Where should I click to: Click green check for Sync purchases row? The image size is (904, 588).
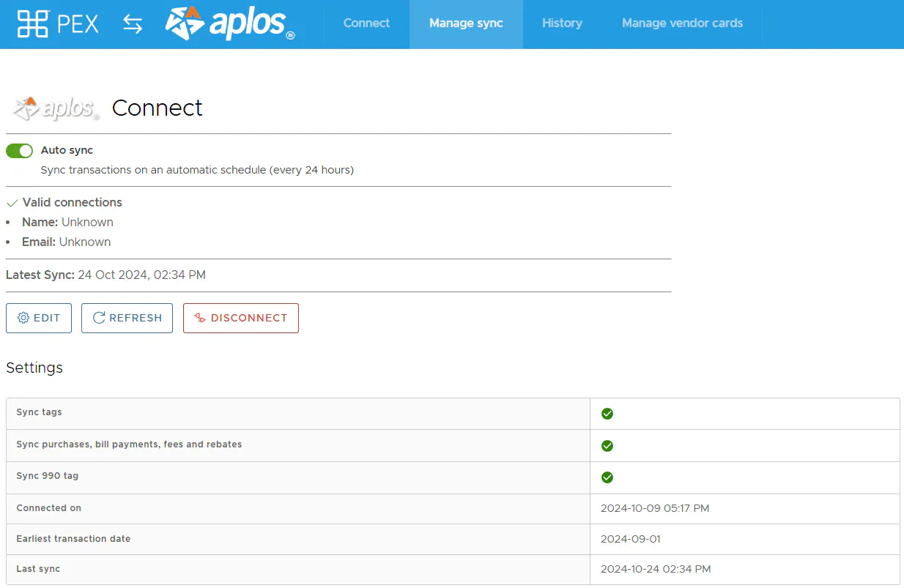tap(607, 445)
